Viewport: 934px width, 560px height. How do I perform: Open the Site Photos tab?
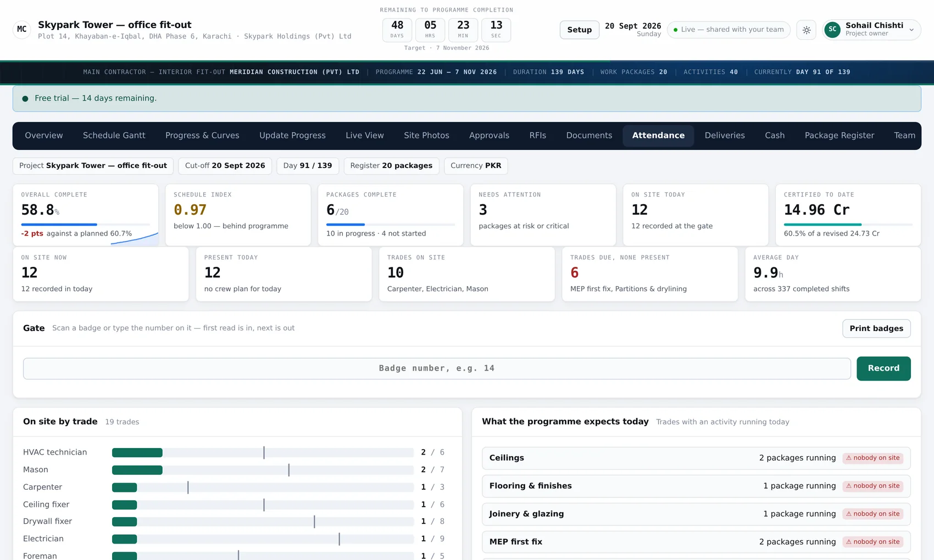[426, 136]
